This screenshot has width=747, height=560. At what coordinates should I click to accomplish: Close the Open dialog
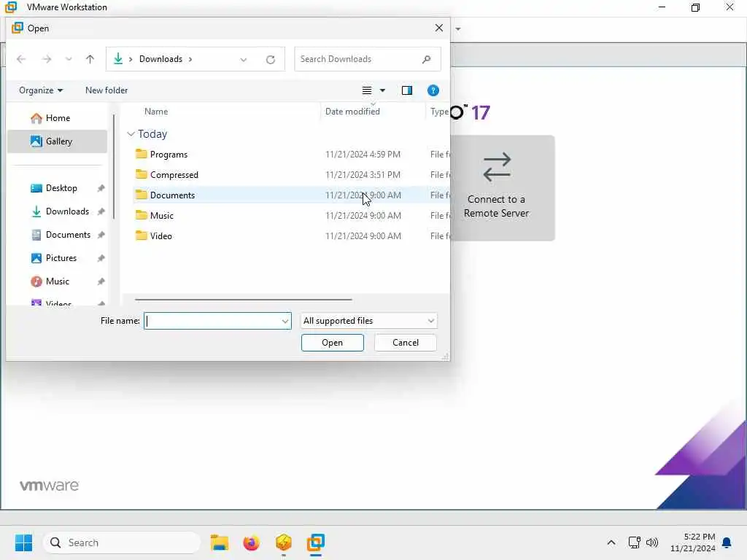coord(438,28)
